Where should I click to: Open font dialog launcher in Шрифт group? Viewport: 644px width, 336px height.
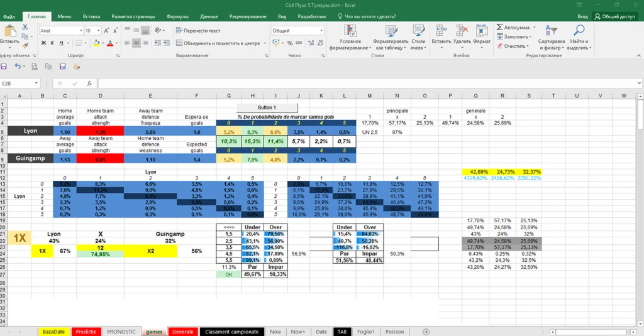click(x=118, y=55)
